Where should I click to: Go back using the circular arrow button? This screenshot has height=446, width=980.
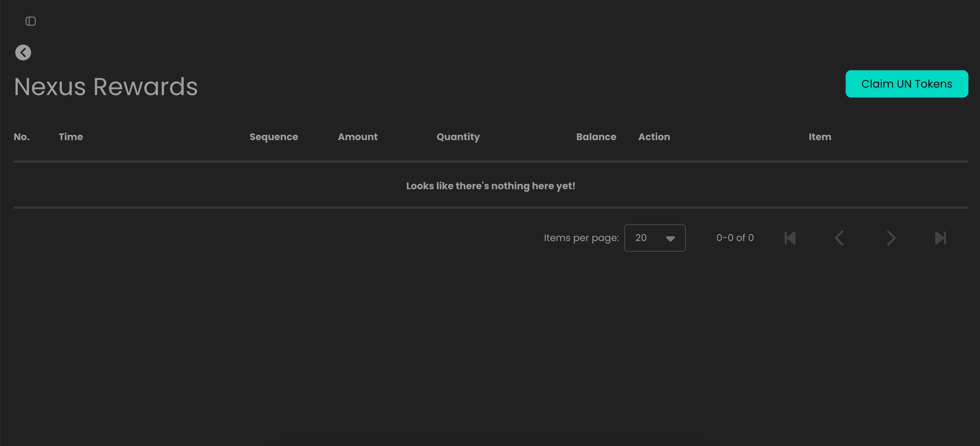pos(23,53)
